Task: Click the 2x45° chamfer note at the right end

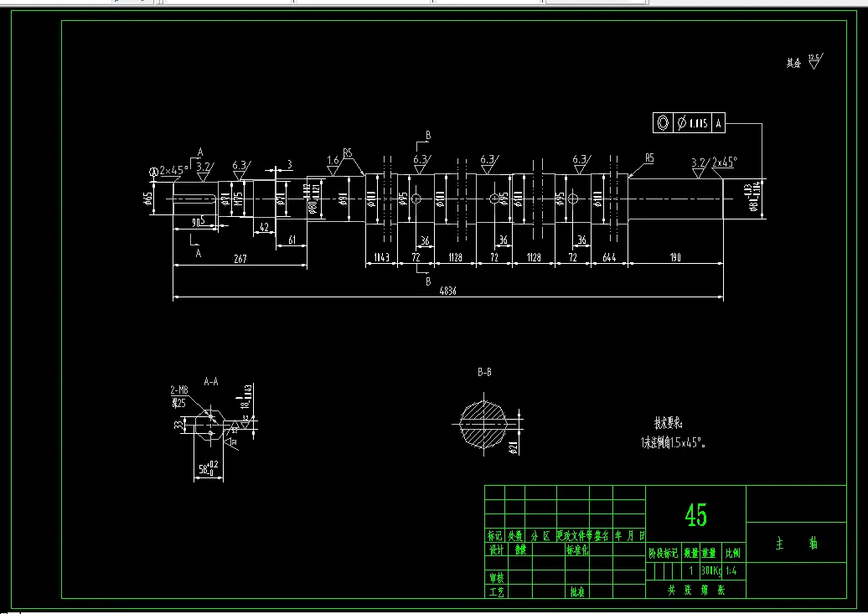Action: pos(724,163)
